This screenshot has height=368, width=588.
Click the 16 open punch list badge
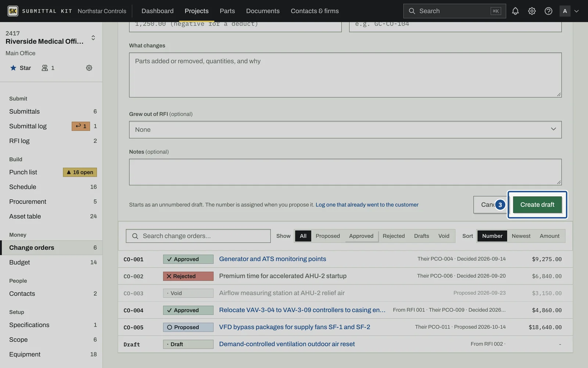(x=80, y=172)
